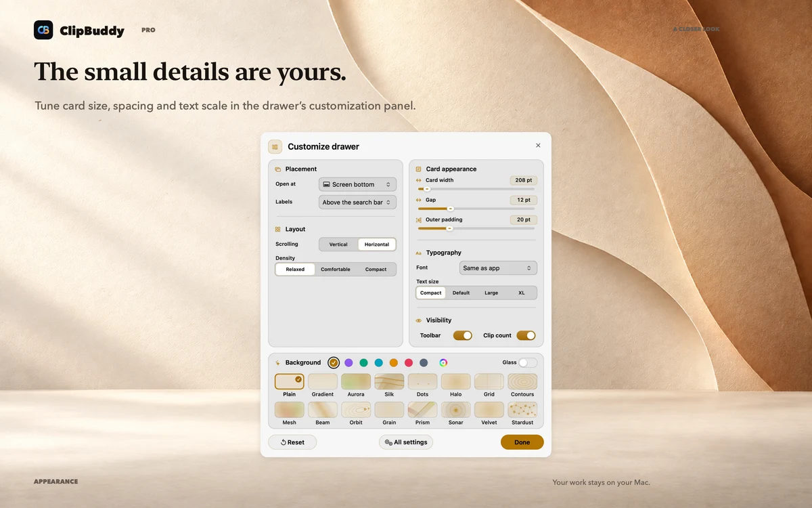
Task: Select the green color swatch
Action: point(363,363)
